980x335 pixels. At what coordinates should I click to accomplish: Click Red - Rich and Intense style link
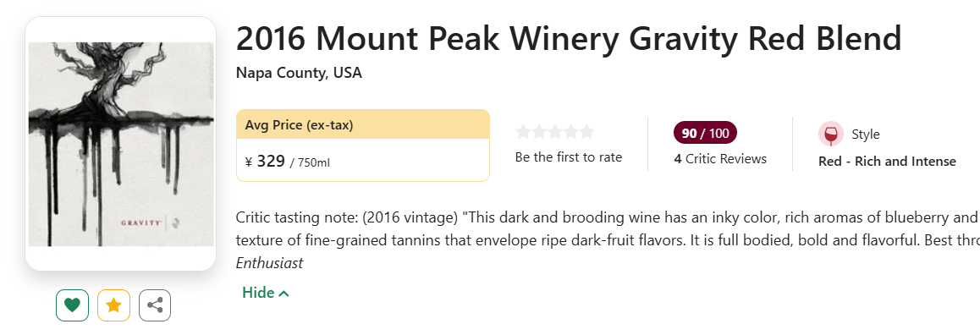pyautogui.click(x=887, y=162)
